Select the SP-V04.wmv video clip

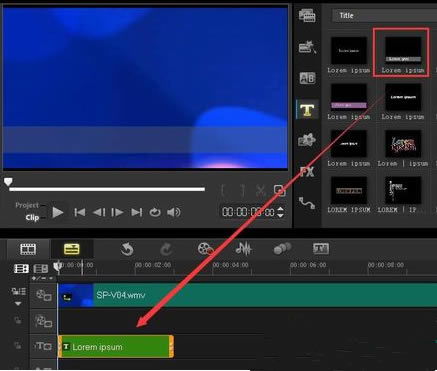247,295
